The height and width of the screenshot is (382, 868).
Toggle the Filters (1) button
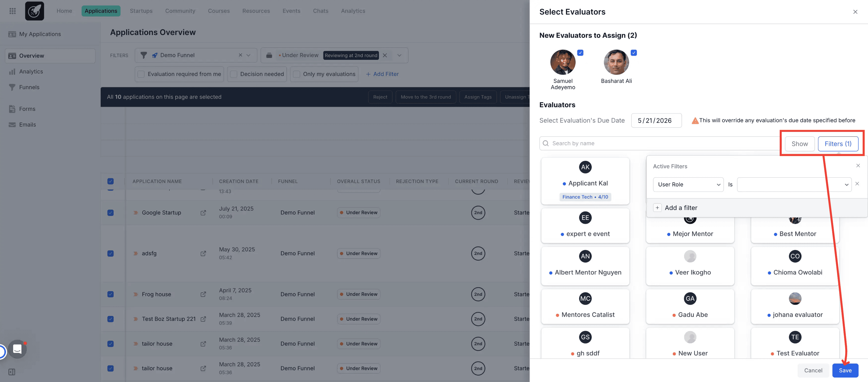tap(838, 144)
